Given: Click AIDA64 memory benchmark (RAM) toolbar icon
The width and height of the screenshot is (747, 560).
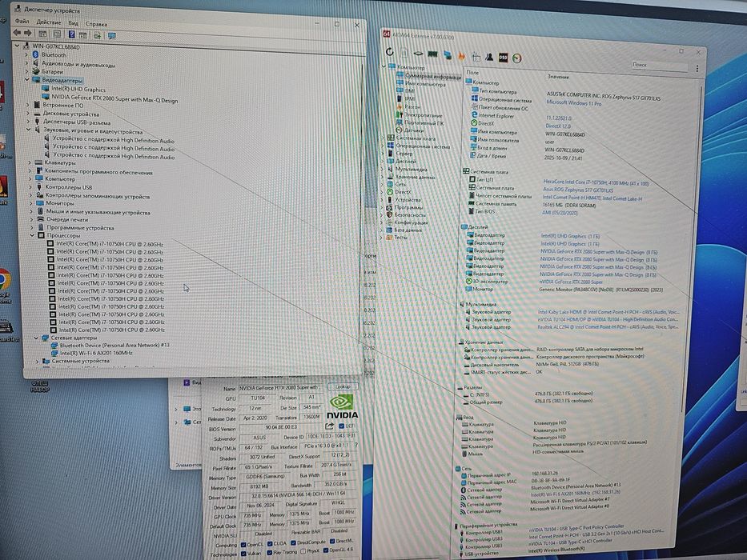Looking at the screenshot, I should click(x=432, y=54).
